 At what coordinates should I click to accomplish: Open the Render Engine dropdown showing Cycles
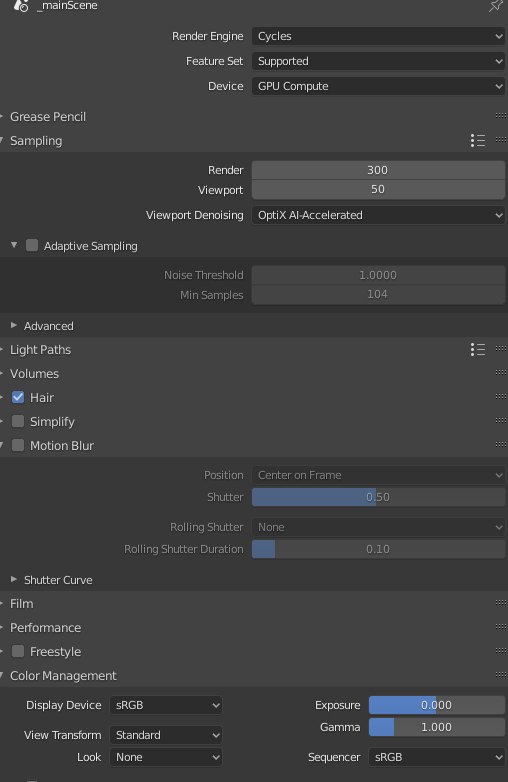pos(378,36)
